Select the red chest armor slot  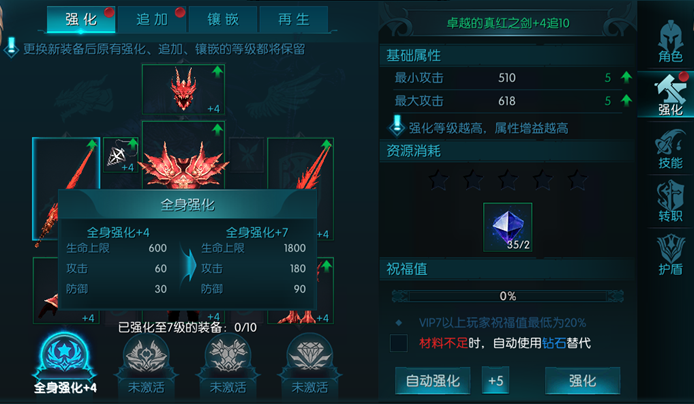(x=183, y=156)
